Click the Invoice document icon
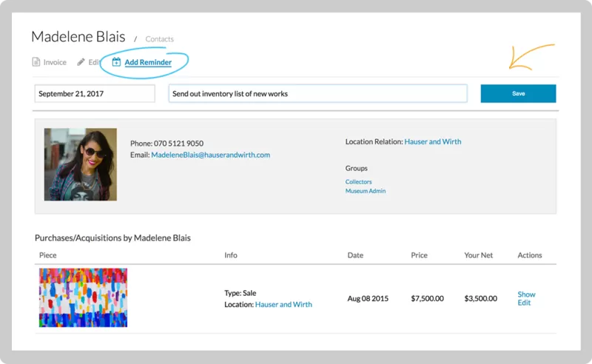Image resolution: width=592 pixels, height=364 pixels. click(36, 62)
